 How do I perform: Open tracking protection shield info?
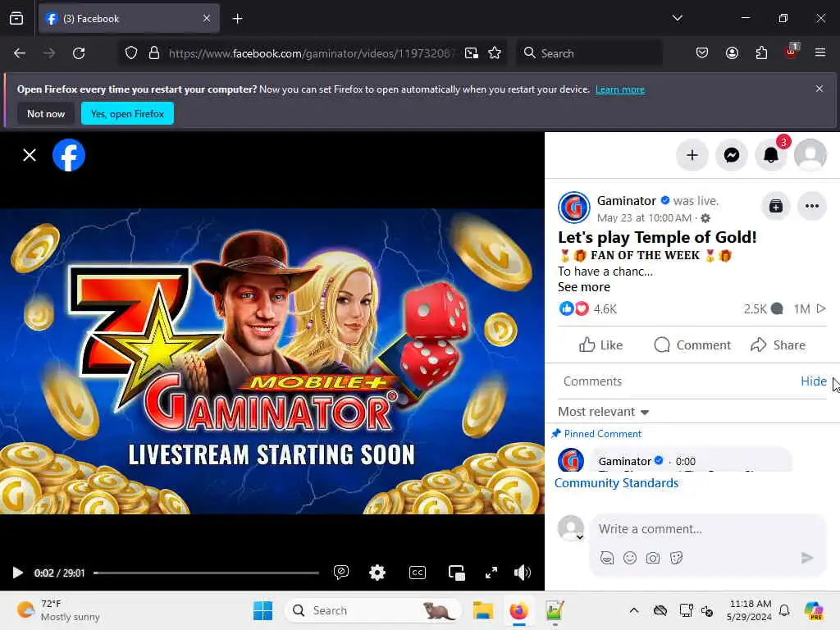131,53
